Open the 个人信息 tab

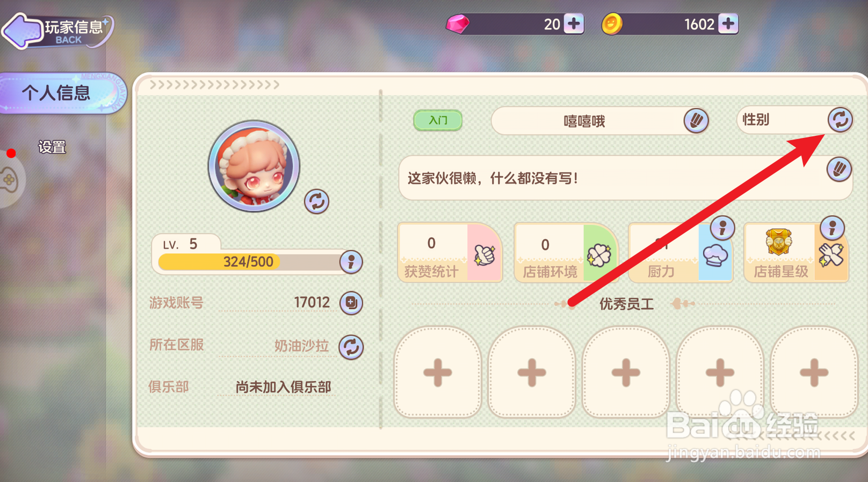63,93
